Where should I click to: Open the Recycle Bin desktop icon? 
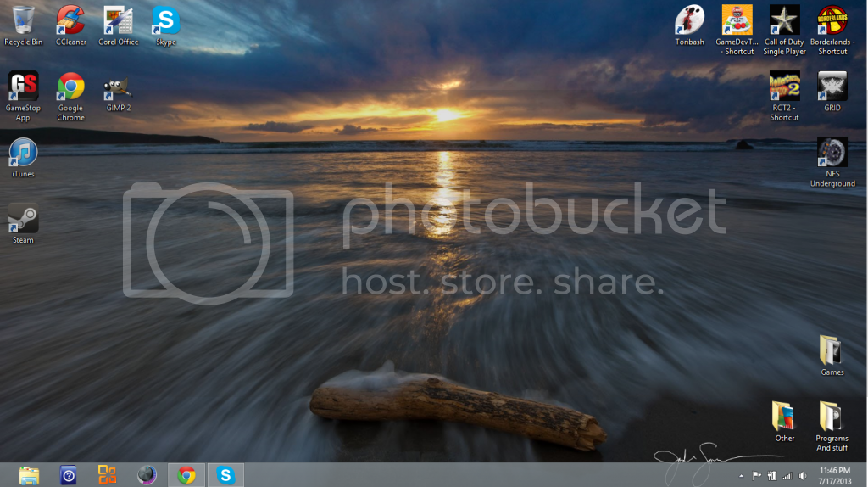click(x=23, y=25)
